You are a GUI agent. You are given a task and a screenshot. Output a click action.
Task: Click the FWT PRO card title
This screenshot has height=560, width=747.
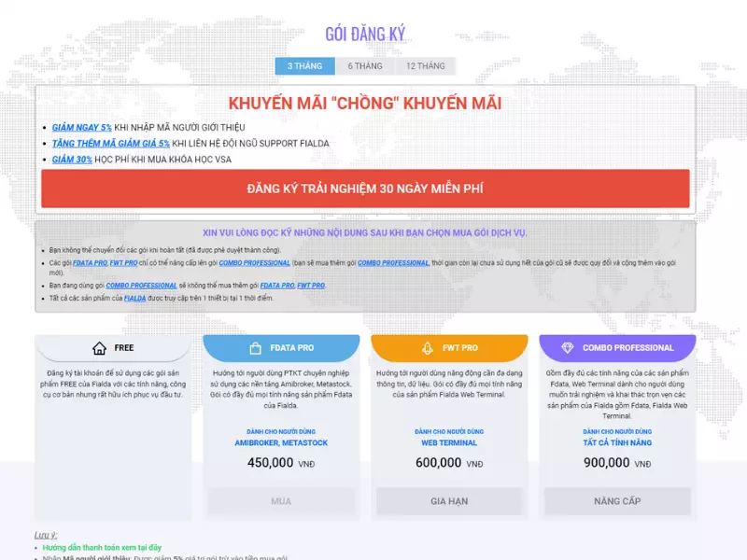tap(460, 348)
